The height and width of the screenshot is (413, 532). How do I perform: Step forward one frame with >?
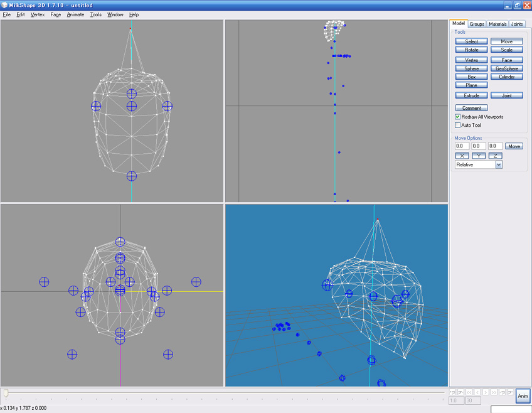pyautogui.click(x=486, y=392)
